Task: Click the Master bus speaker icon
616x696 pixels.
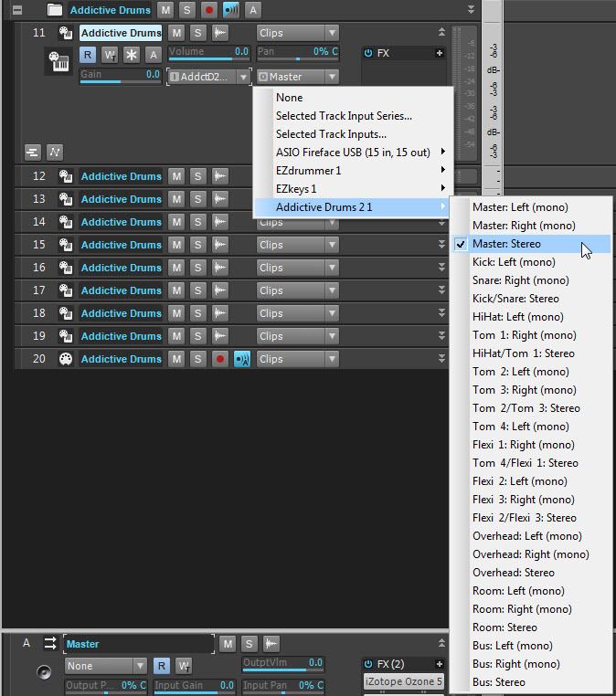Action: click(x=44, y=673)
